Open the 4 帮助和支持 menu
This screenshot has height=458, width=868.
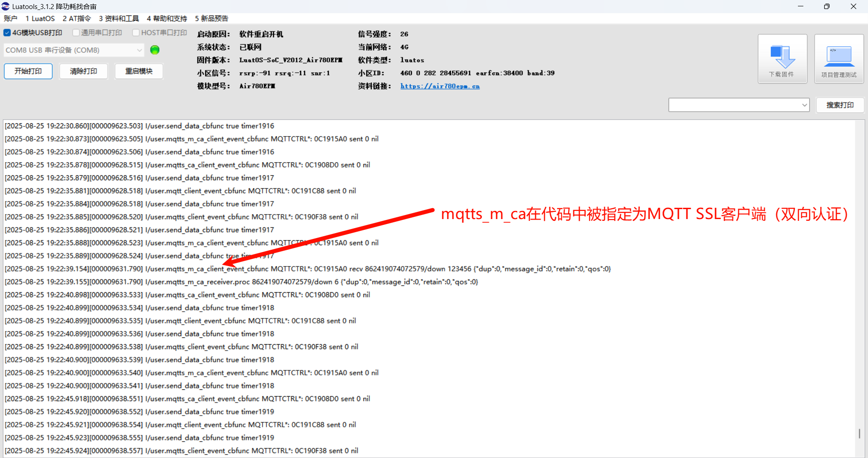(167, 19)
